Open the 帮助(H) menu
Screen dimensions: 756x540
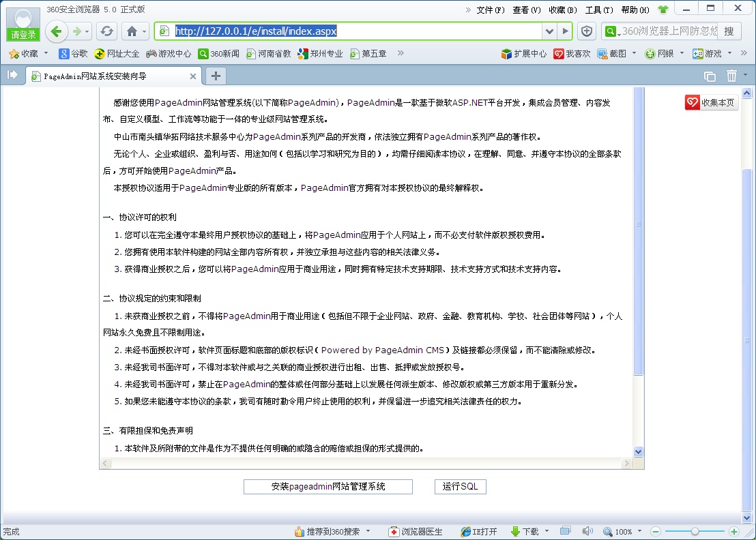pyautogui.click(x=635, y=10)
